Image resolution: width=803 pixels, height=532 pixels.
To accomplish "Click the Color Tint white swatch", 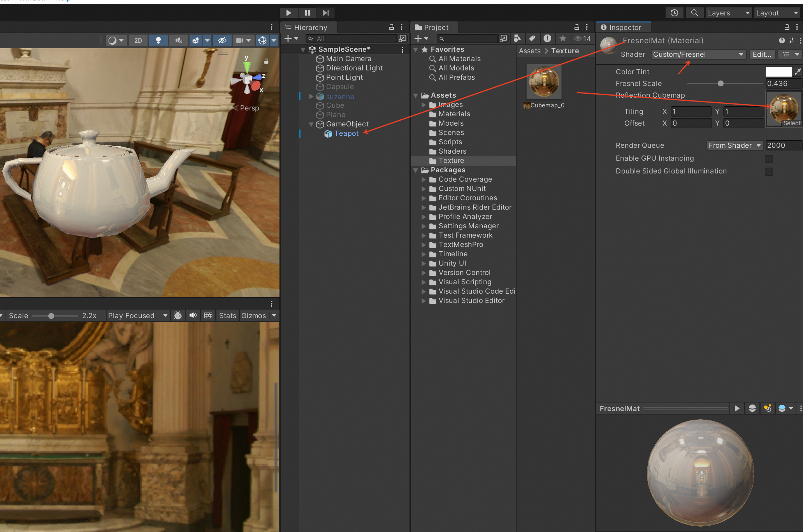I will (x=778, y=72).
